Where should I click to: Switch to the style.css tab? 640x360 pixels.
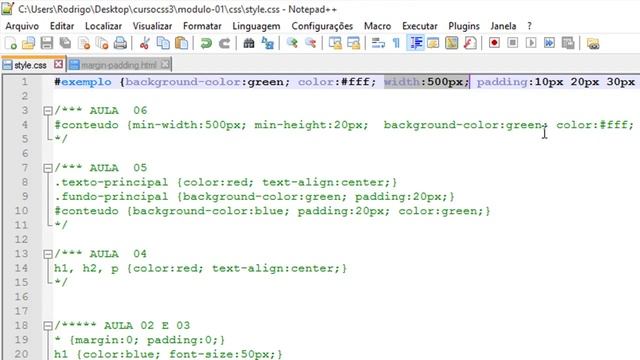(x=30, y=65)
